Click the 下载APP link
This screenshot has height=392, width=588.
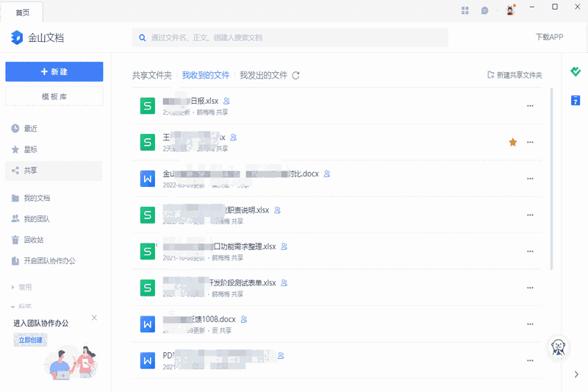click(549, 37)
